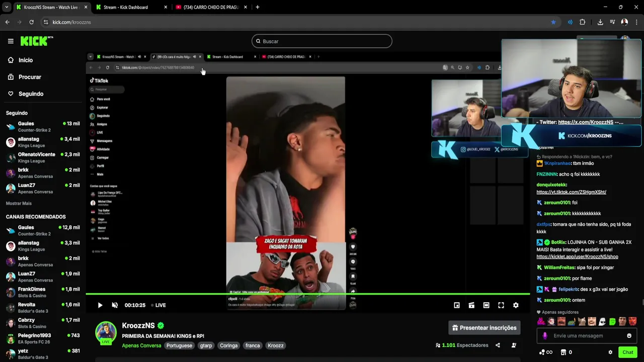Click Mostrar Mais under Seguindo
This screenshot has width=644, height=362.
coord(19,204)
